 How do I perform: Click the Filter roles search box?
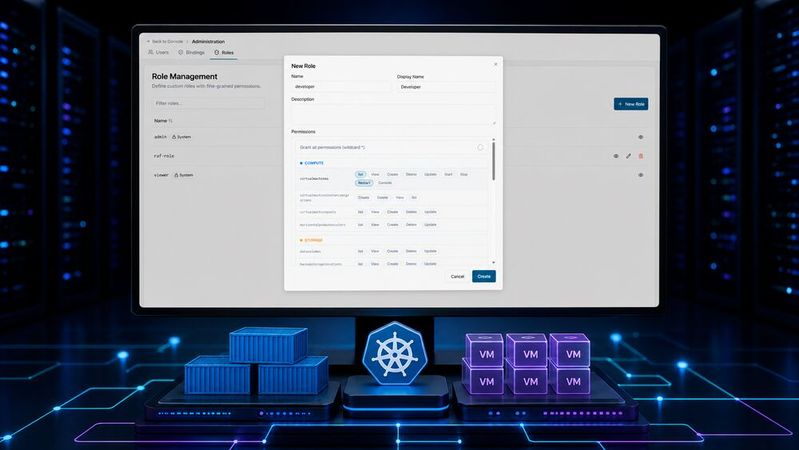coord(208,103)
